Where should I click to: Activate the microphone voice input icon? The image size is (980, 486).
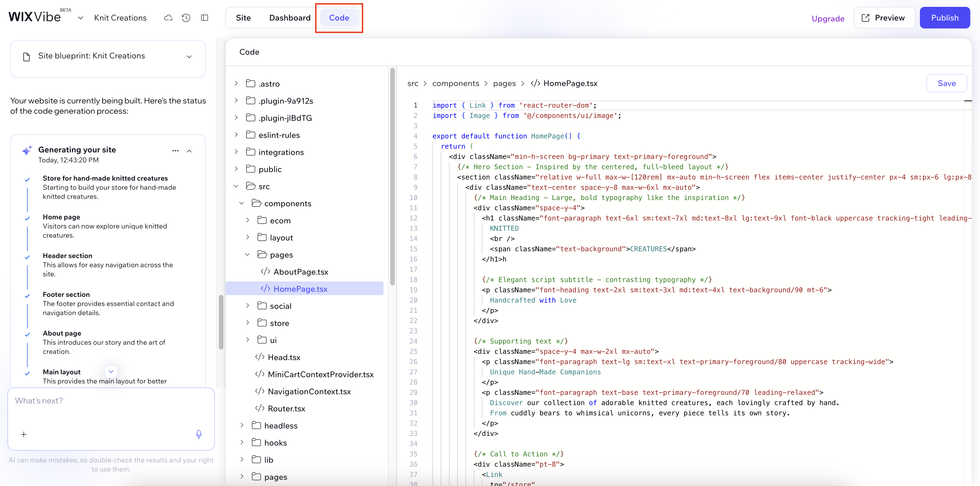[199, 434]
